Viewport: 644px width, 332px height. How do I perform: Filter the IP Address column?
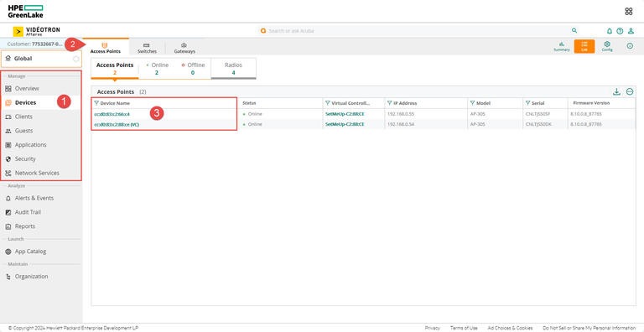click(x=389, y=103)
